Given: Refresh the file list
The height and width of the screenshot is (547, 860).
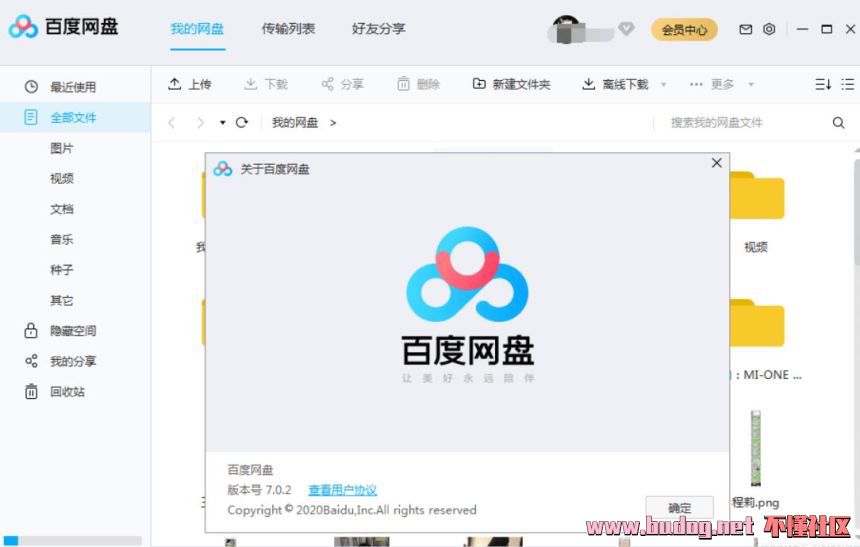Looking at the screenshot, I should point(242,122).
